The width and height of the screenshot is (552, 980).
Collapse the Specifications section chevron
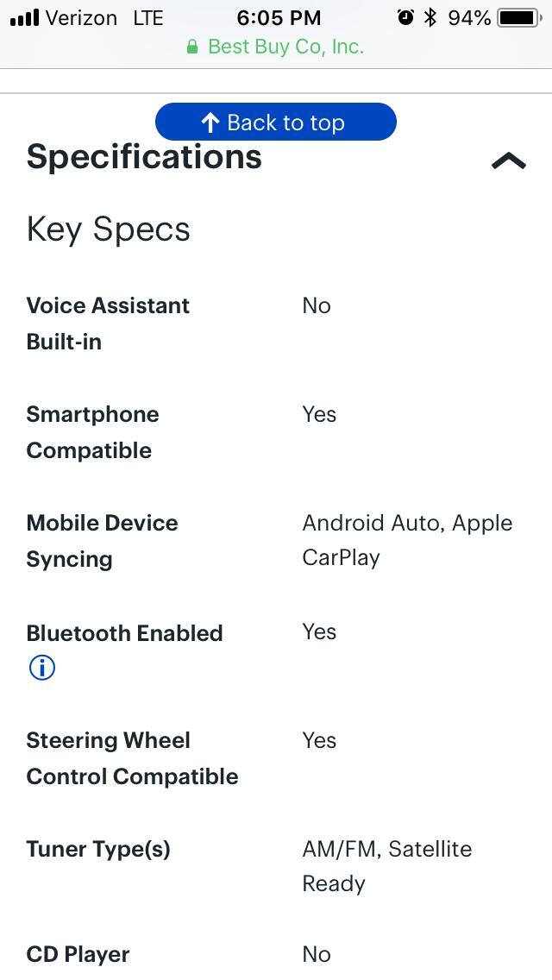pos(508,160)
